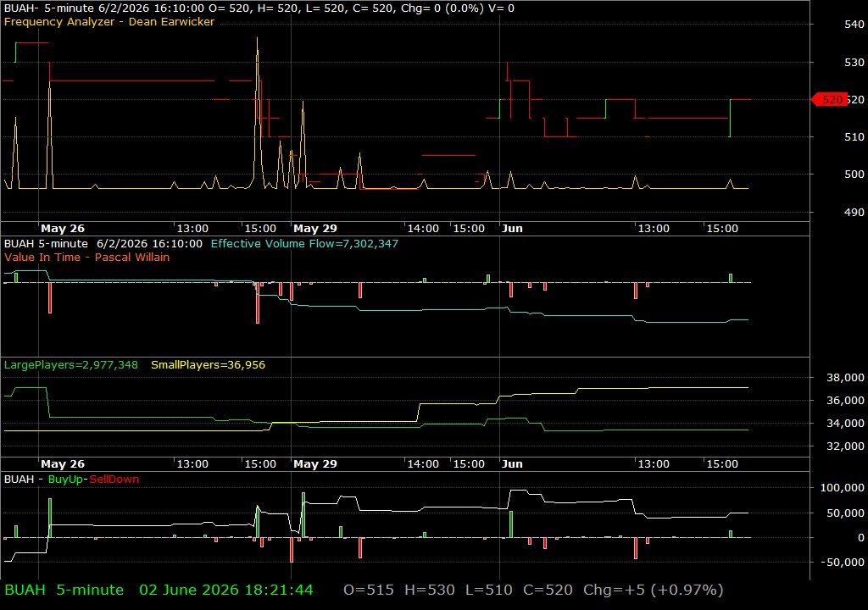Click status bar date '02 June 2026 18:21:44'
Screen dimensions: 868x610
pos(225,590)
